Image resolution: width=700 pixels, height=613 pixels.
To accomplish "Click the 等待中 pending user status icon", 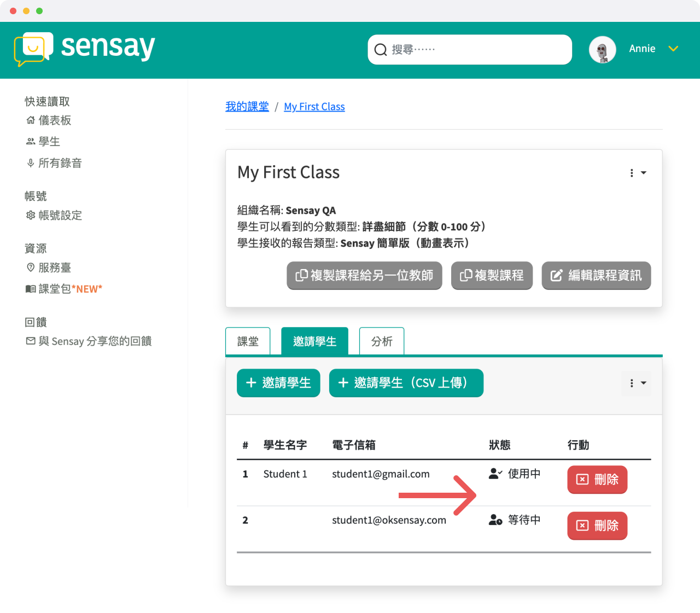I will pos(495,520).
